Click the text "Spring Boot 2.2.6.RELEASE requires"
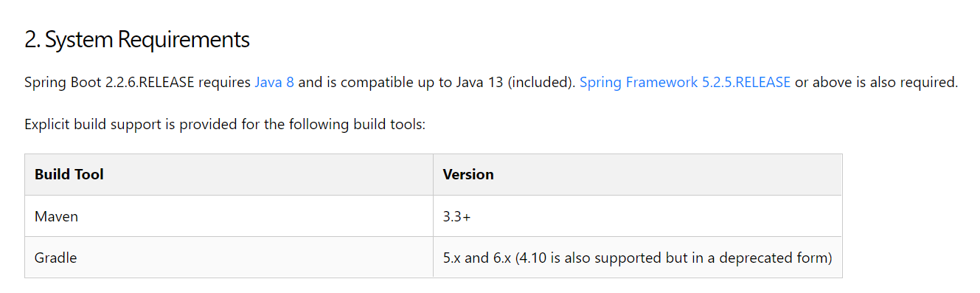Screen dimensions: 980x293 click(138, 83)
